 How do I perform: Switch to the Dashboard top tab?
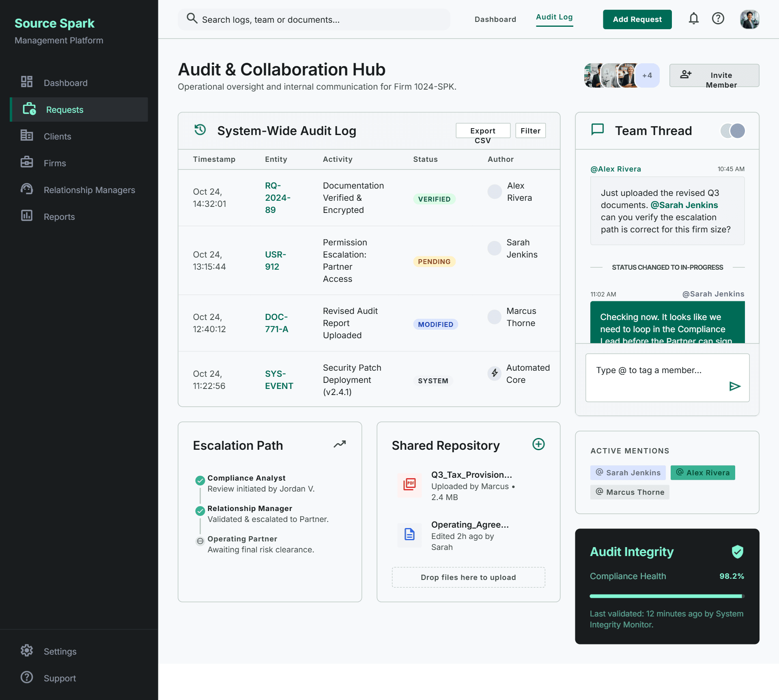(x=495, y=19)
